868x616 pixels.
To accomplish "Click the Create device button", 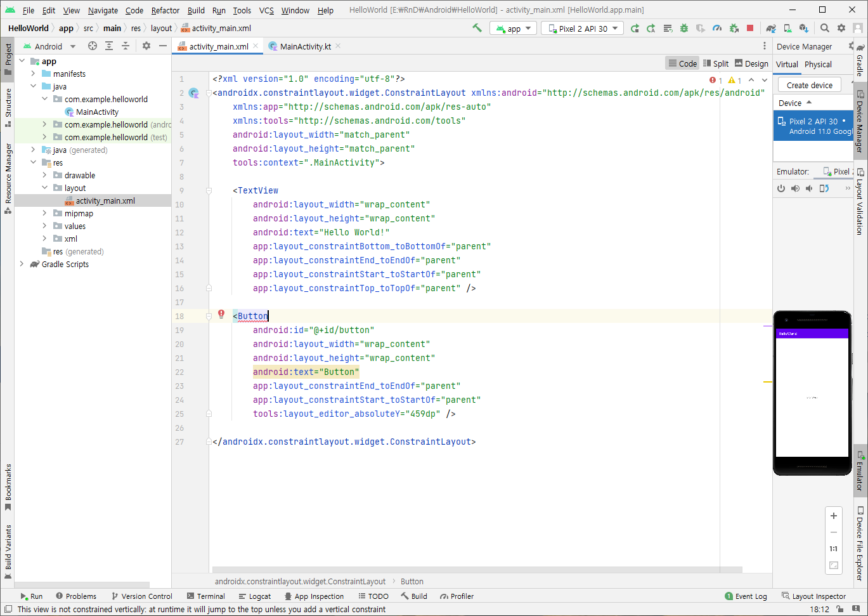I will (x=810, y=85).
